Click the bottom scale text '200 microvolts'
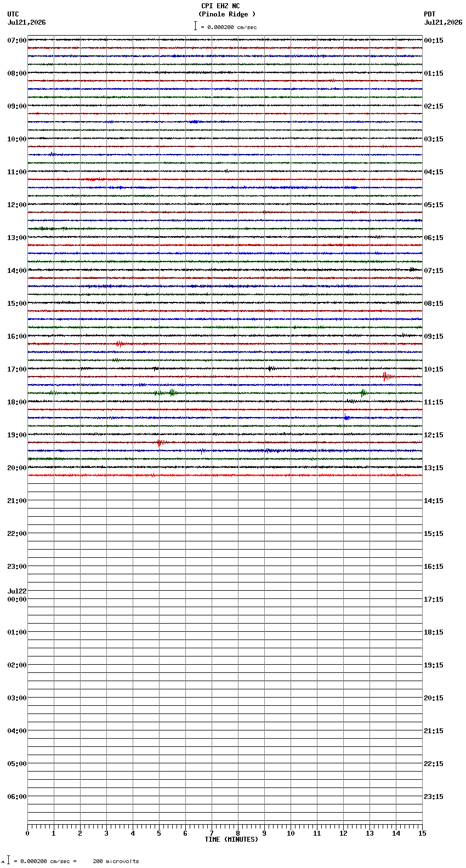466x868 pixels. coord(116,861)
